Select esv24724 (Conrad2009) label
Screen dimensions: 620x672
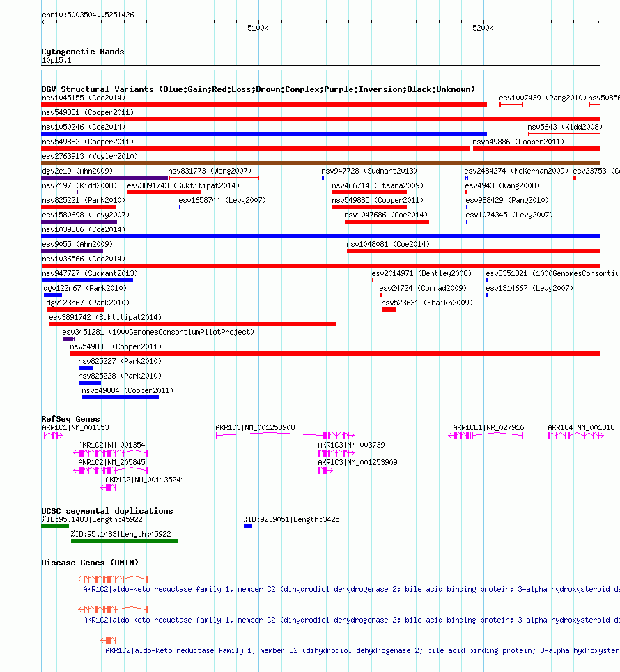(x=423, y=288)
